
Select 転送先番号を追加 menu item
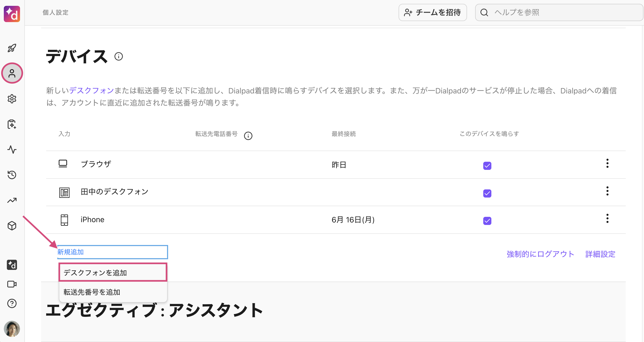113,292
